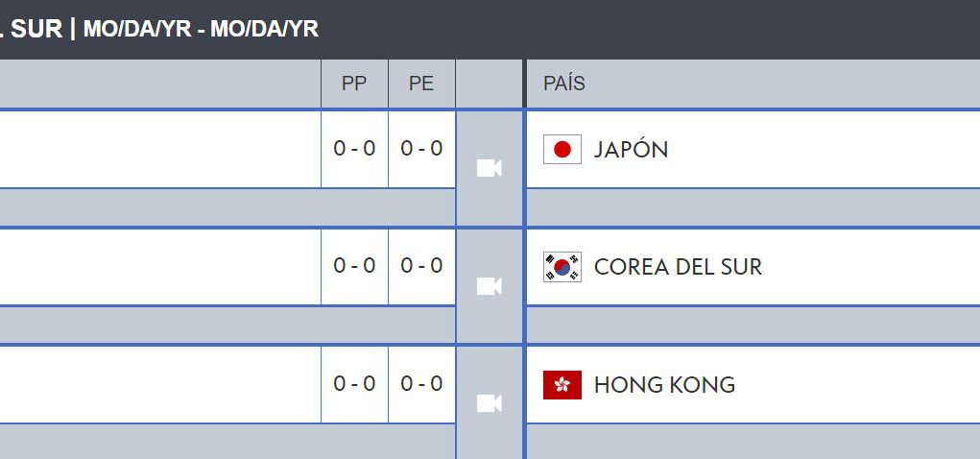Click the South Korea flag icon
The width and height of the screenshot is (980, 459).
(x=562, y=267)
